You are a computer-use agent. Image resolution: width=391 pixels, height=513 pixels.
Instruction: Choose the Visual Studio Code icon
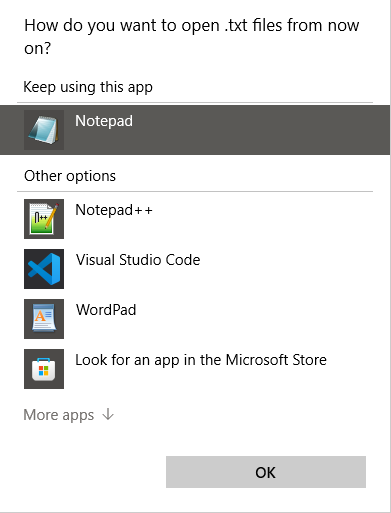click(x=44, y=269)
